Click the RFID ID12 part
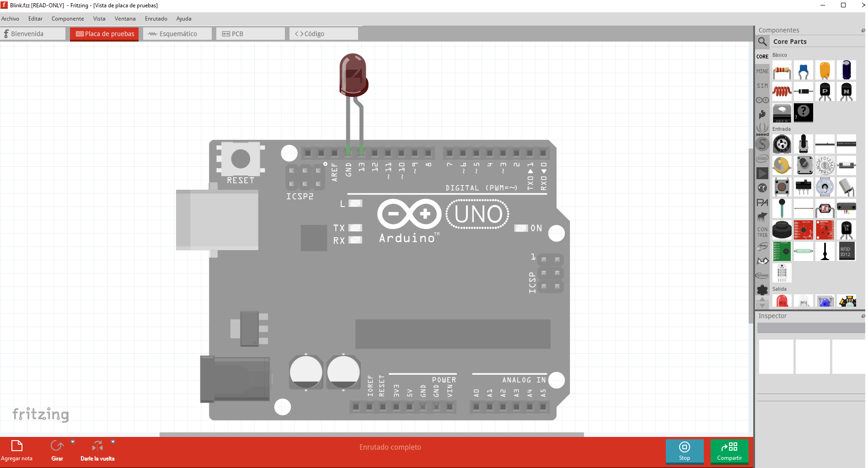 pyautogui.click(x=846, y=251)
